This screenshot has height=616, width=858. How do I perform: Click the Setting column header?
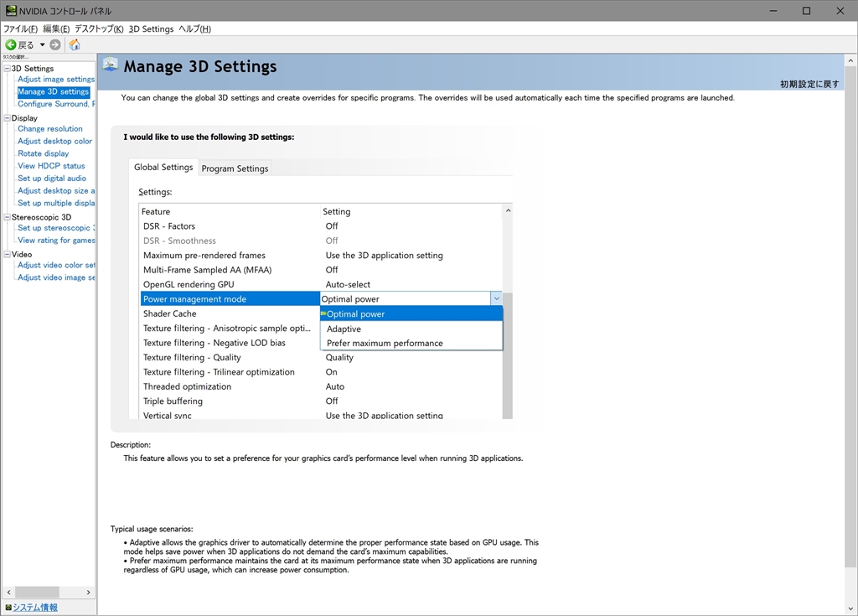411,211
